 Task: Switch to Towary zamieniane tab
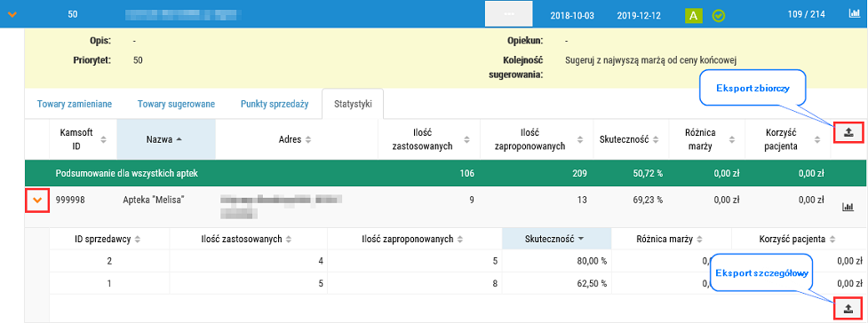click(75, 104)
